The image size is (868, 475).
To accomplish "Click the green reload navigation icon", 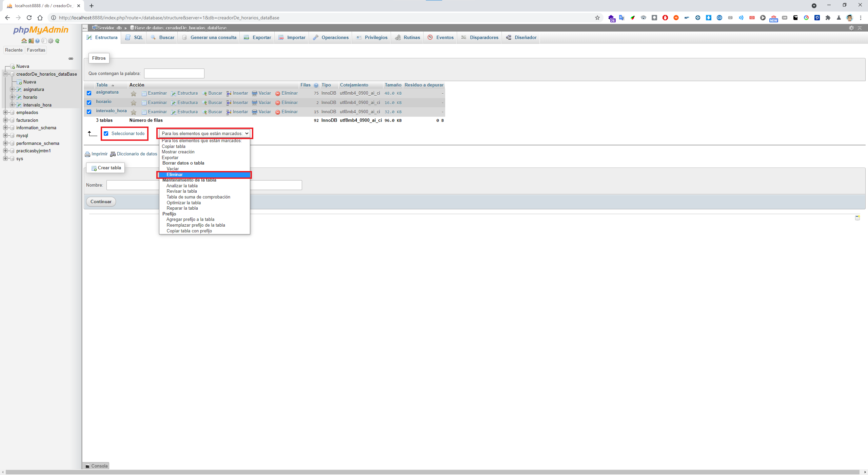I will coord(57,41).
